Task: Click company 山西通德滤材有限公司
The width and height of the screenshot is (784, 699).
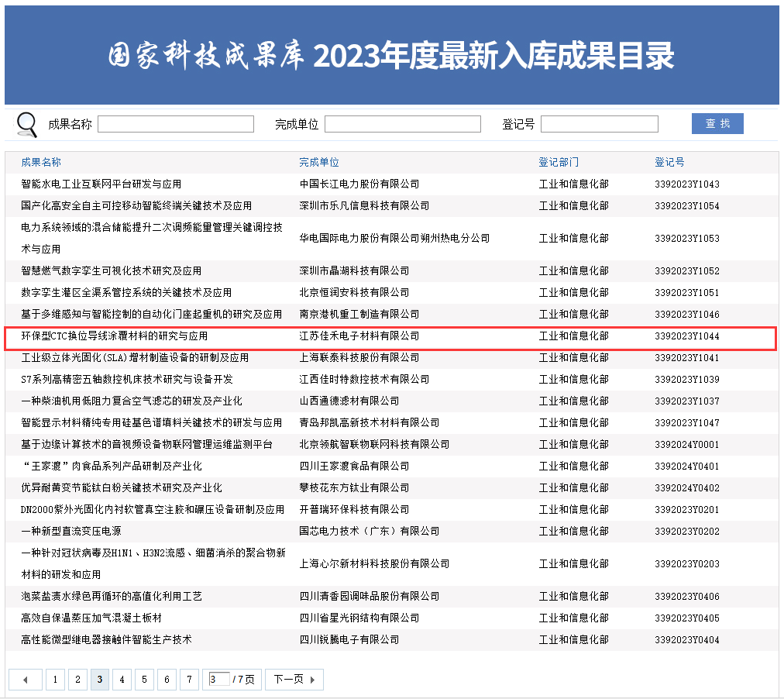Action: 349,401
